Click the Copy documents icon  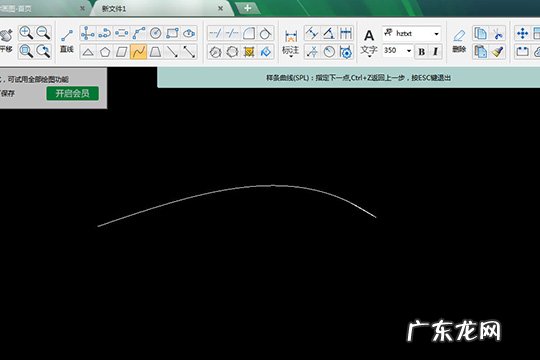click(480, 33)
